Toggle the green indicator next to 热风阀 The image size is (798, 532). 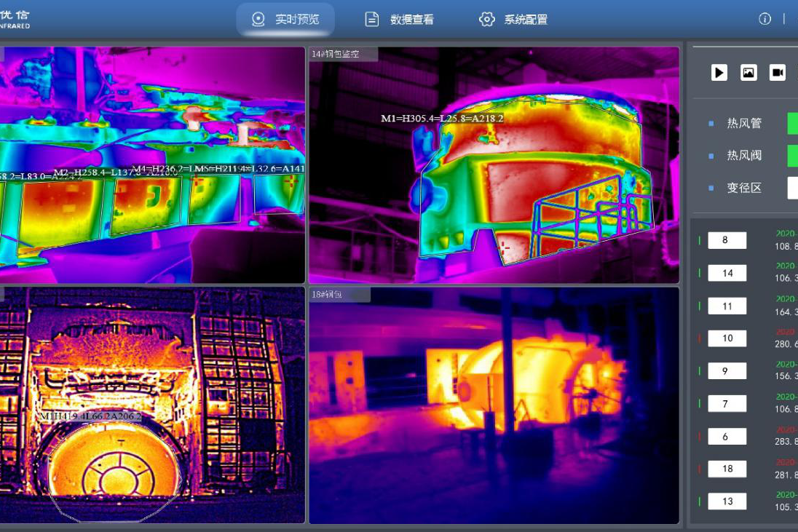pos(792,156)
